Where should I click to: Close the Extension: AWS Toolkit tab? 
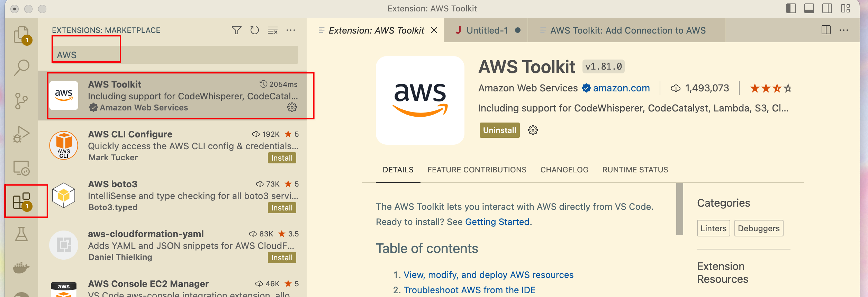click(x=434, y=30)
